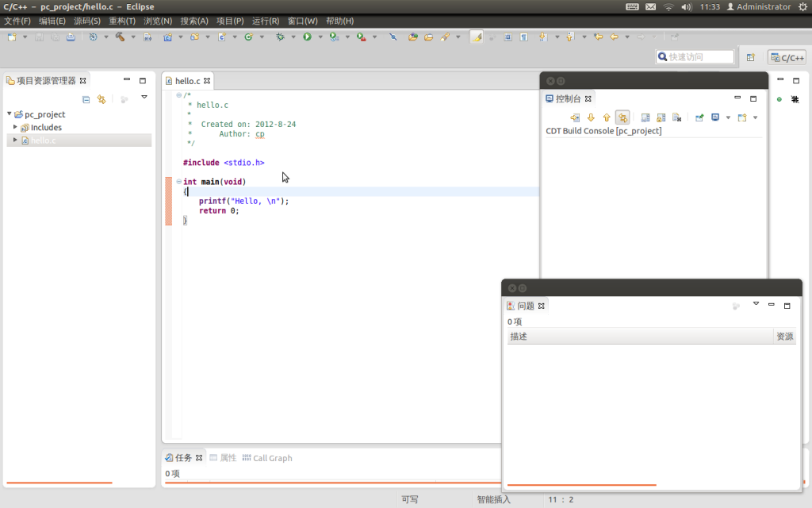Click the Open Perspective button near Quick Access

point(751,56)
